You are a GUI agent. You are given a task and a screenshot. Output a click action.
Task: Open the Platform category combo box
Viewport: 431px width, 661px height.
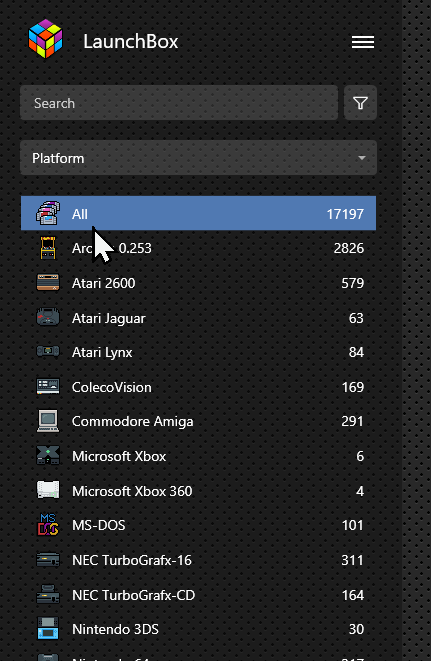click(198, 158)
